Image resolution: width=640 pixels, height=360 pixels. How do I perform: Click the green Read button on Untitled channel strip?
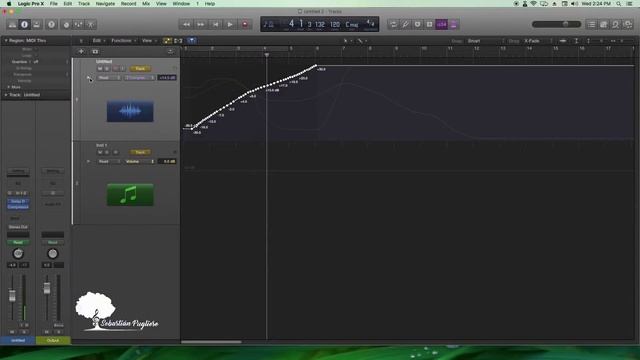pyautogui.click(x=18, y=242)
